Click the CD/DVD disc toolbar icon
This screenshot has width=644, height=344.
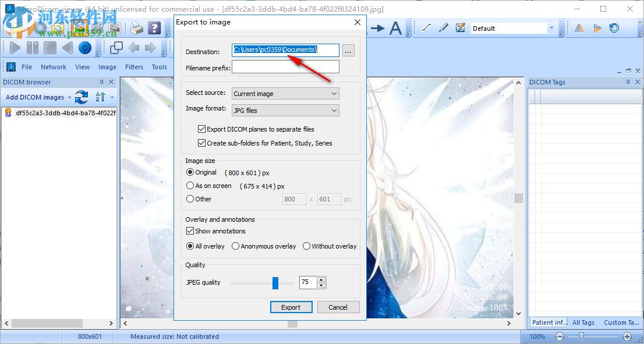(40, 28)
